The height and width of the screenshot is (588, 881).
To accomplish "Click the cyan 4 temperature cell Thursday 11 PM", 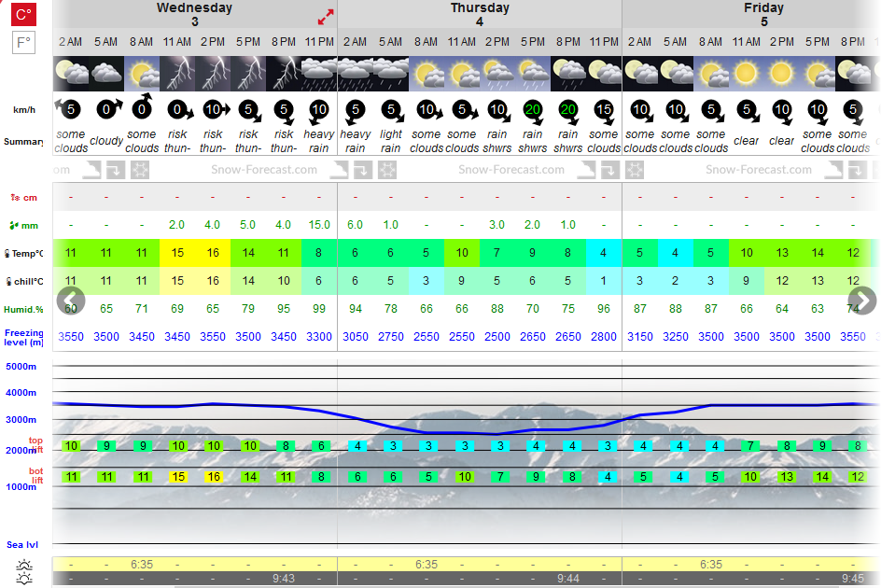I will point(604,253).
